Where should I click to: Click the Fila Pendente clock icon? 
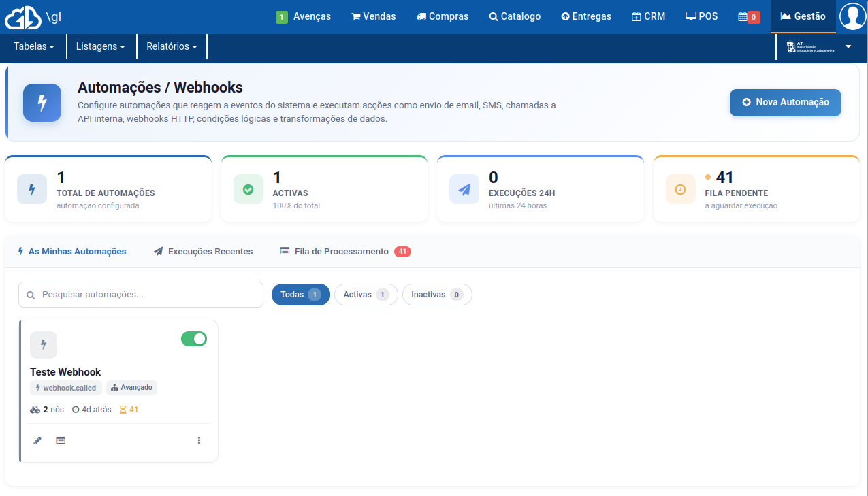[x=681, y=189]
